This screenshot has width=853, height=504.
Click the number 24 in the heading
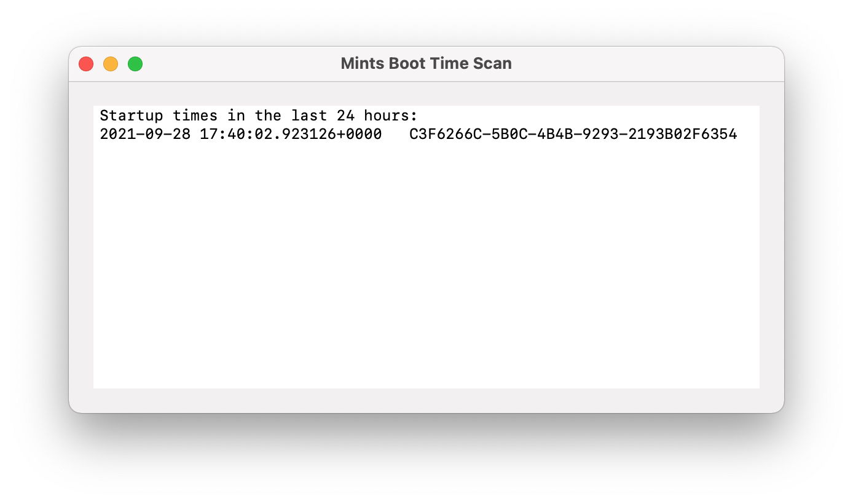345,116
